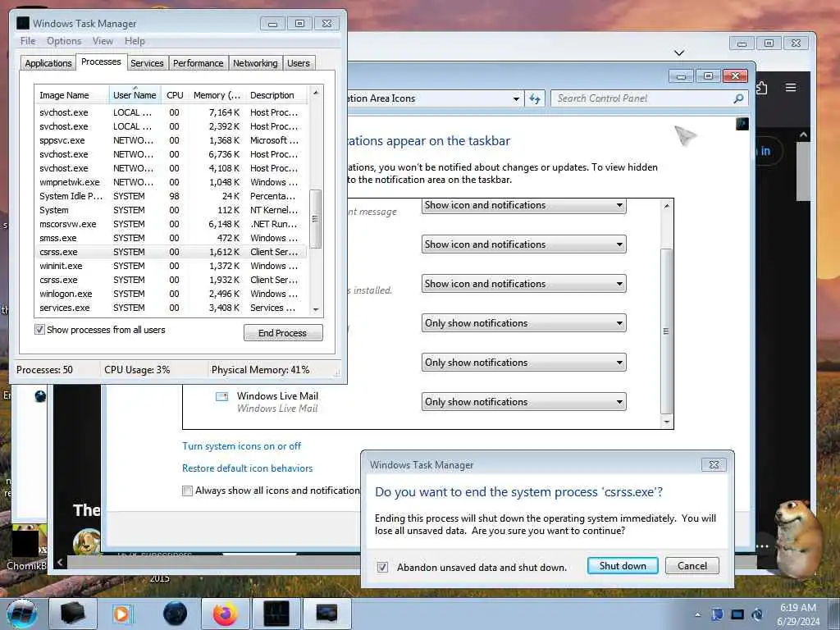This screenshot has height=630, width=840.
Task: Select the winlogon.exe process row
Action: (x=170, y=294)
